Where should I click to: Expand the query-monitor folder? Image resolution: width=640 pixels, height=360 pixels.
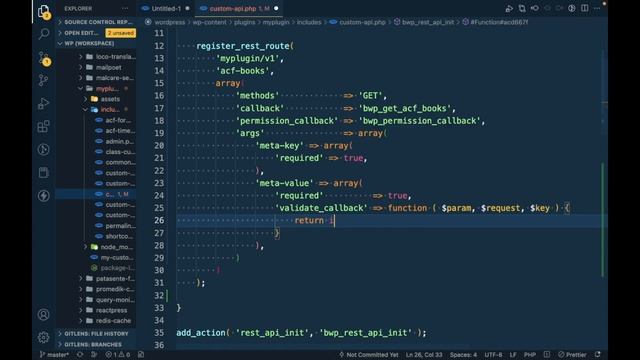[x=108, y=300]
